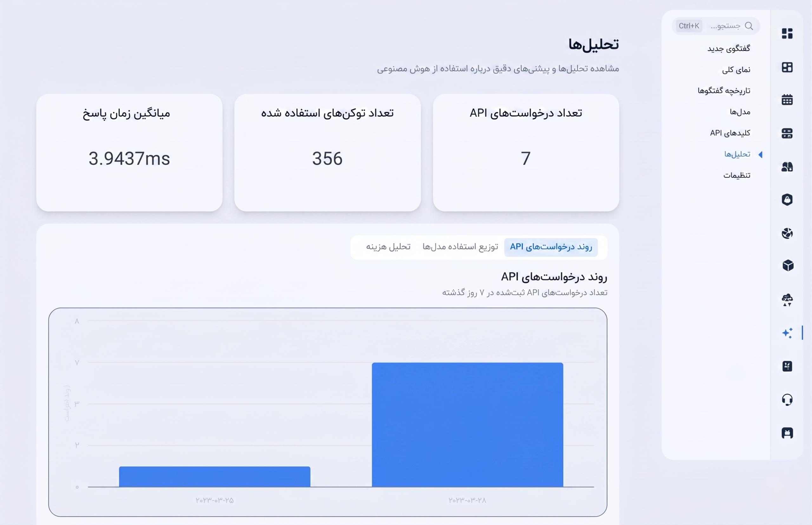Open تنظیمات in the sidebar menu
This screenshot has width=812, height=525.
(x=737, y=175)
